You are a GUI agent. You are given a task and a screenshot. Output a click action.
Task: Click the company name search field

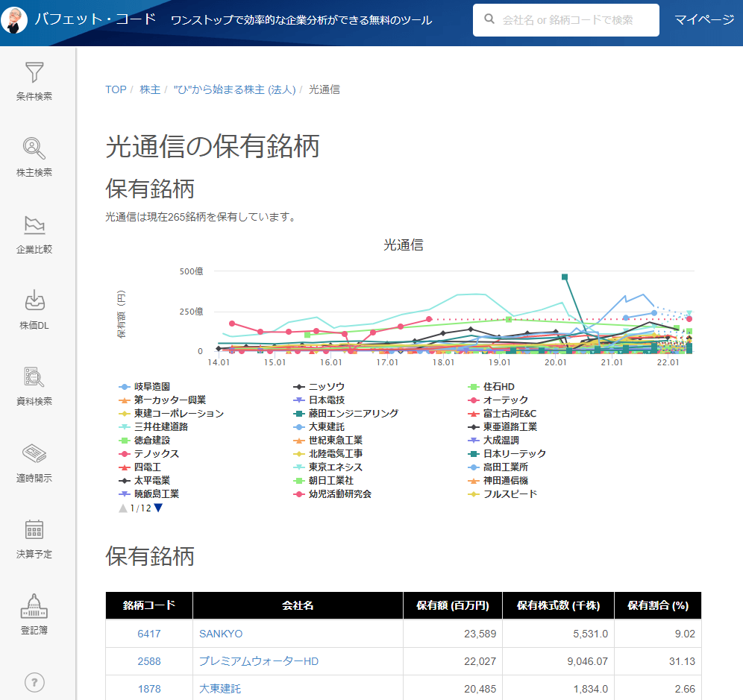566,20
